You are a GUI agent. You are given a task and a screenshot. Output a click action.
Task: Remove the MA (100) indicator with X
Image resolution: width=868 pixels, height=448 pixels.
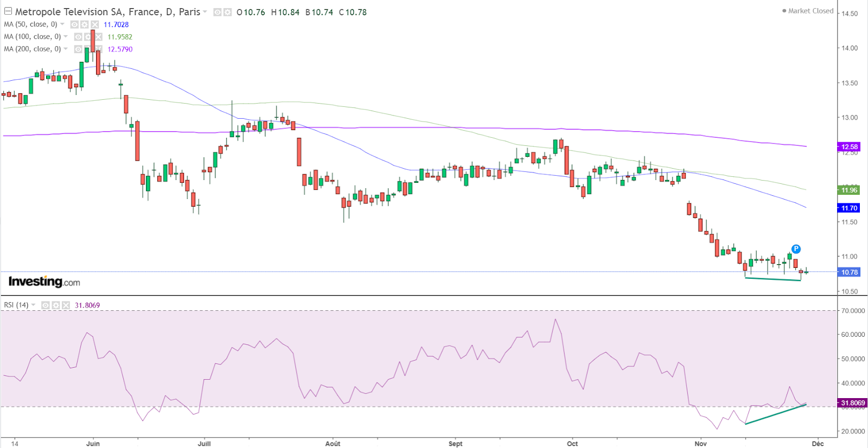[x=98, y=37]
